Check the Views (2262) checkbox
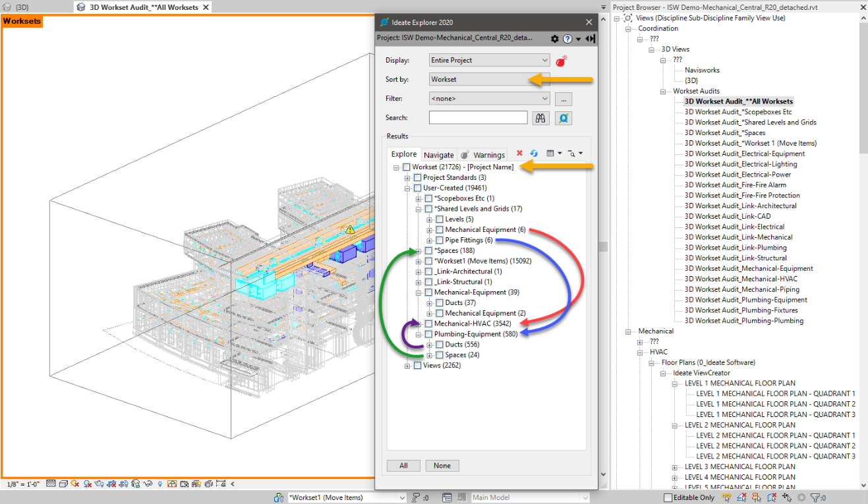The image size is (868, 504). pyautogui.click(x=417, y=366)
